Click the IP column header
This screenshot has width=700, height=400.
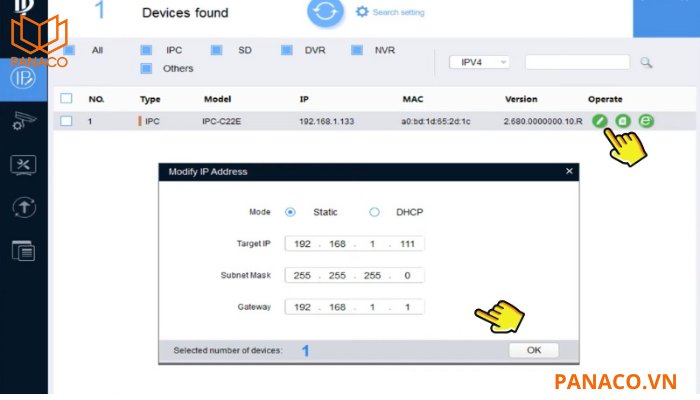304,99
